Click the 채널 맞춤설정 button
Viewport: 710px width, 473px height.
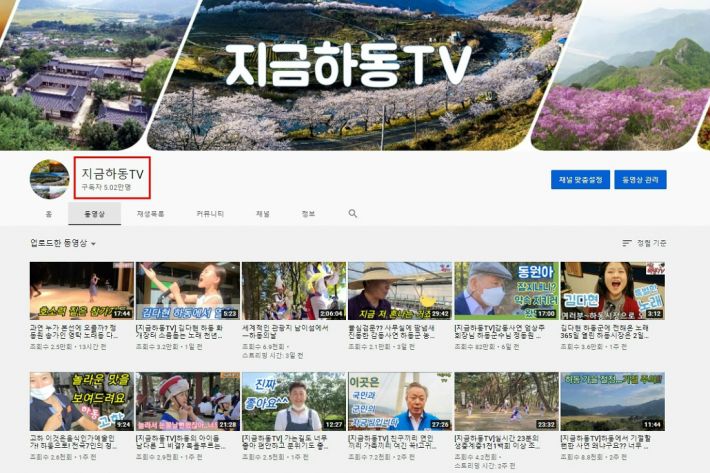(x=580, y=180)
